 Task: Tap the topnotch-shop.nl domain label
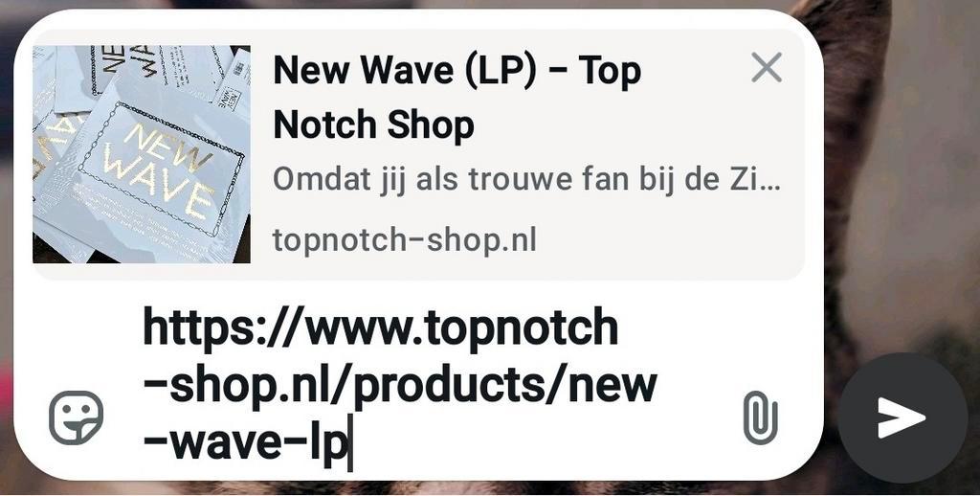tap(405, 240)
